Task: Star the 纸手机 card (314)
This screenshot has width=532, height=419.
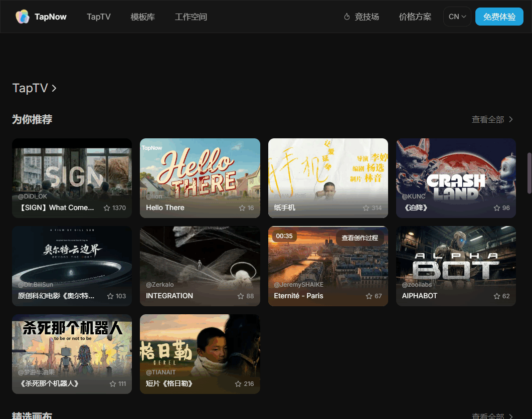Action: coord(366,207)
